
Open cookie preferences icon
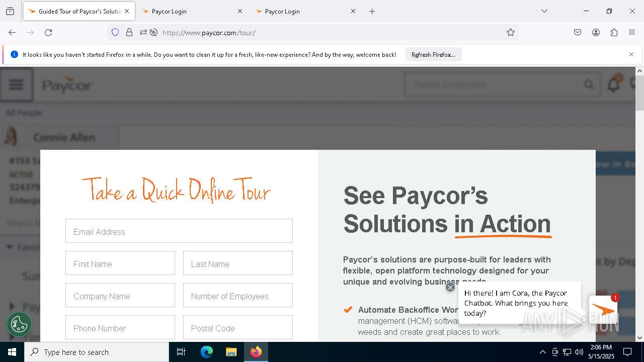[x=19, y=324]
